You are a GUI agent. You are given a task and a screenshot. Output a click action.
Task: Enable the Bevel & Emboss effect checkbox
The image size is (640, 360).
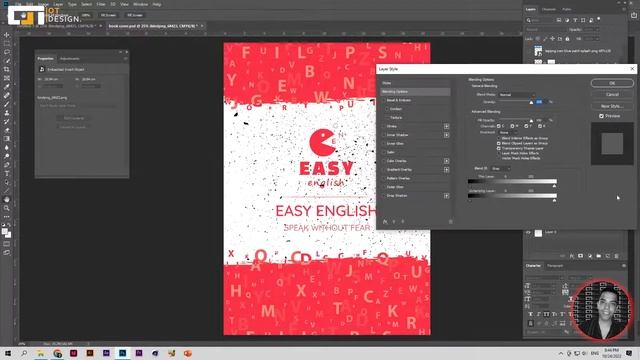click(384, 100)
